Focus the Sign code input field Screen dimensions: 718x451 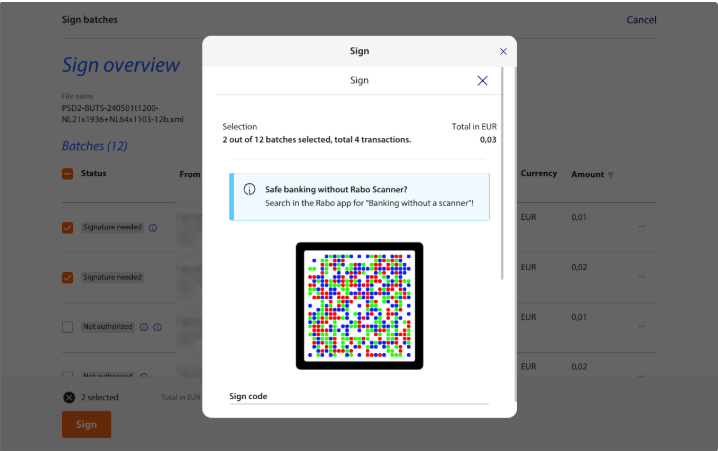click(359, 397)
